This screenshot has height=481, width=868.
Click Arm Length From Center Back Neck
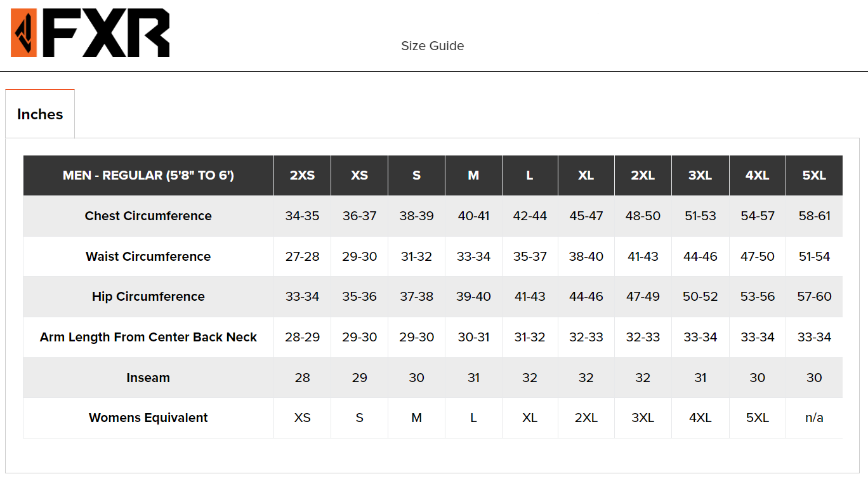(148, 337)
